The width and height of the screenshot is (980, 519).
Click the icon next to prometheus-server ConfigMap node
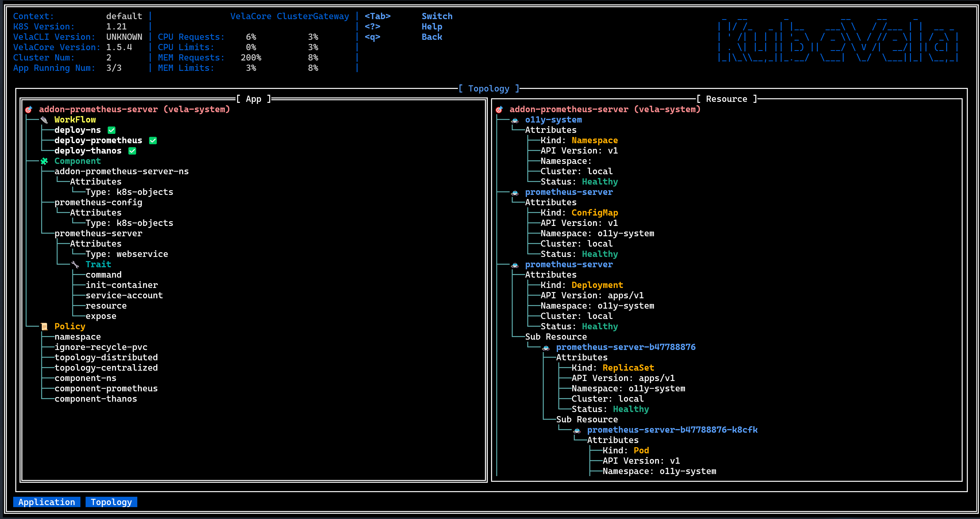pyautogui.click(x=515, y=192)
